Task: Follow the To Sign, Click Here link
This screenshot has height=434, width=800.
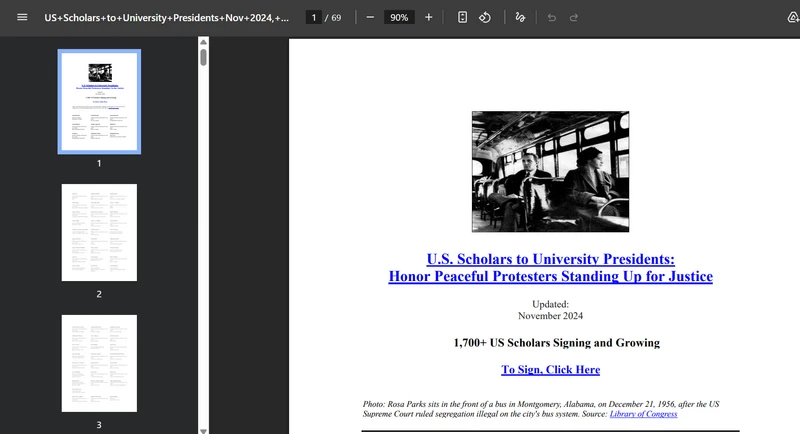Action: click(x=551, y=369)
